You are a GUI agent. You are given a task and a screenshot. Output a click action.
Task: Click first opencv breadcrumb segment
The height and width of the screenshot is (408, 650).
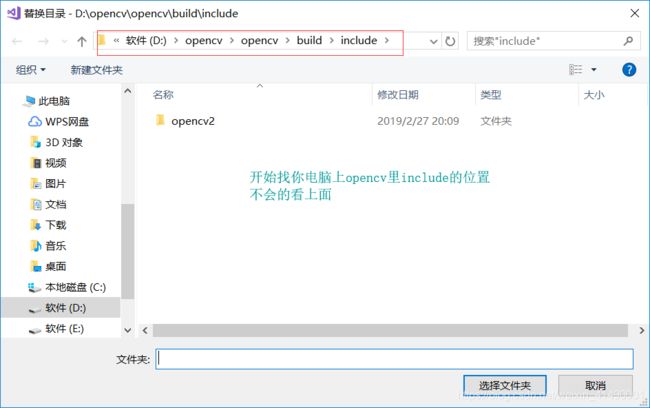(x=204, y=40)
